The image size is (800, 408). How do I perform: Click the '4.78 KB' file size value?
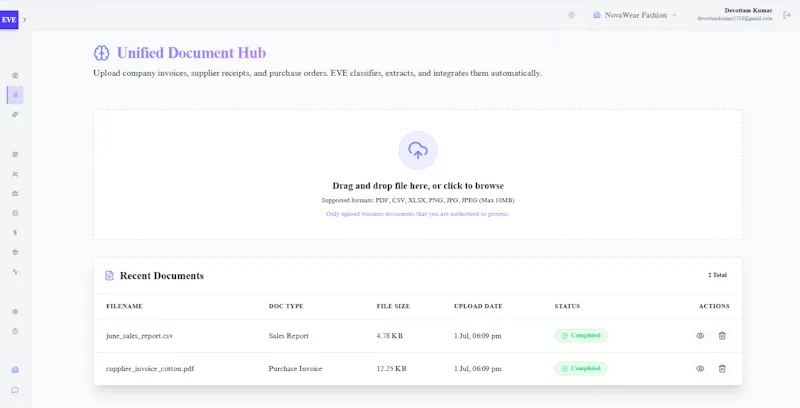[390, 336]
